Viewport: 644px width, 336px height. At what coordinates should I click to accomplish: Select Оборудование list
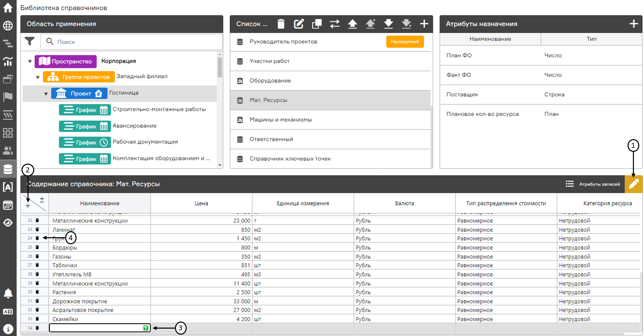click(330, 81)
